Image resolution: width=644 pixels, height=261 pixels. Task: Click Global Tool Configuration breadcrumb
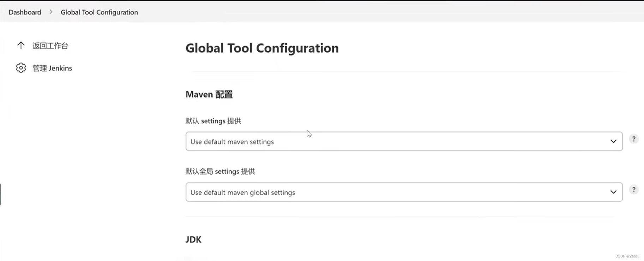[99, 12]
